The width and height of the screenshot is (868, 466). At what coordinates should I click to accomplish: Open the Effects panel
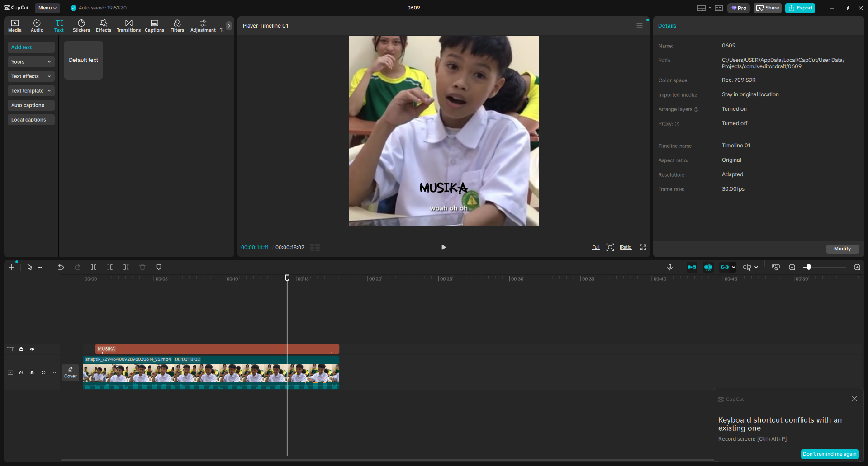pyautogui.click(x=104, y=26)
